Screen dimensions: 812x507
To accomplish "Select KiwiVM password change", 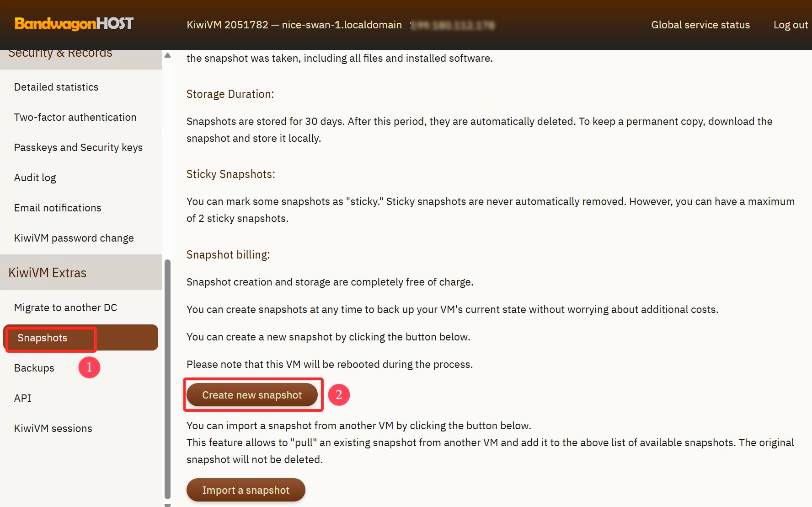I will click(74, 238).
